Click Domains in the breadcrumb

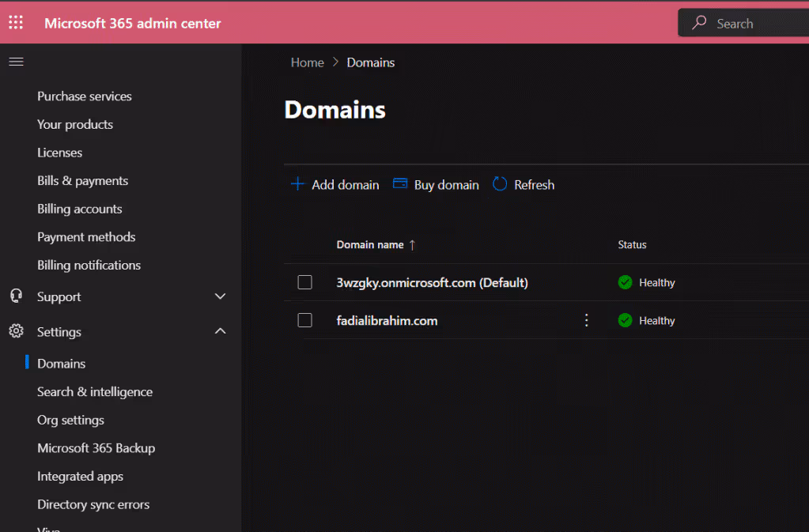tap(370, 62)
